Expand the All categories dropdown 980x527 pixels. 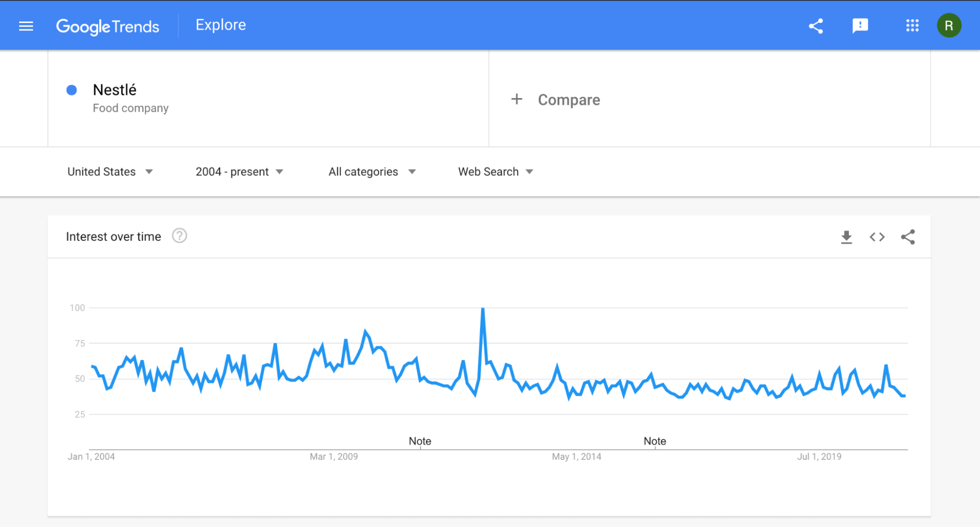[372, 172]
